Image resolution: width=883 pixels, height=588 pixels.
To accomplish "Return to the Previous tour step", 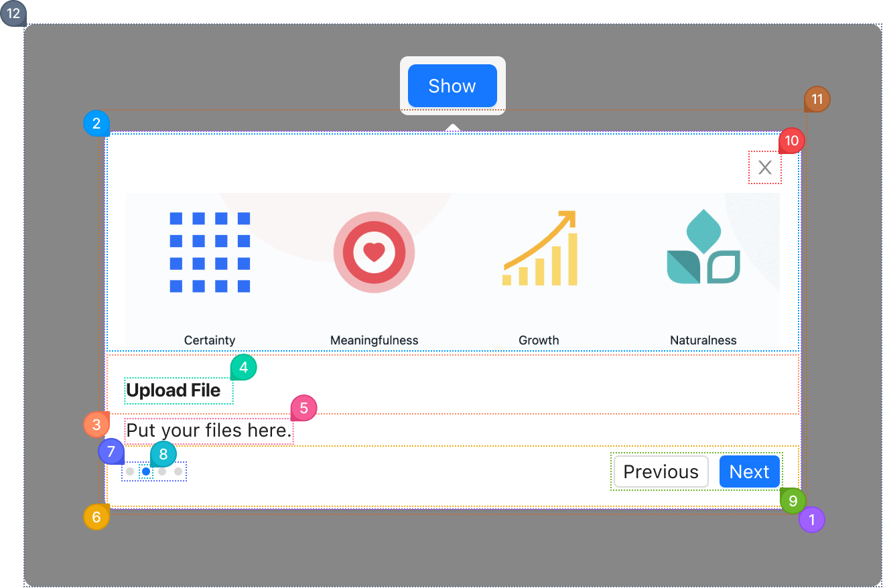I will [661, 471].
